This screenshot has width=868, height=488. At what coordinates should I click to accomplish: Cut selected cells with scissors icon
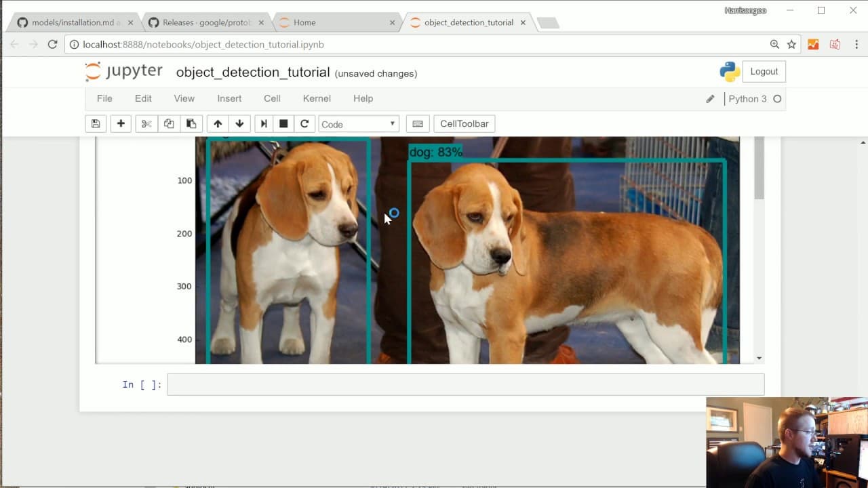pos(146,124)
